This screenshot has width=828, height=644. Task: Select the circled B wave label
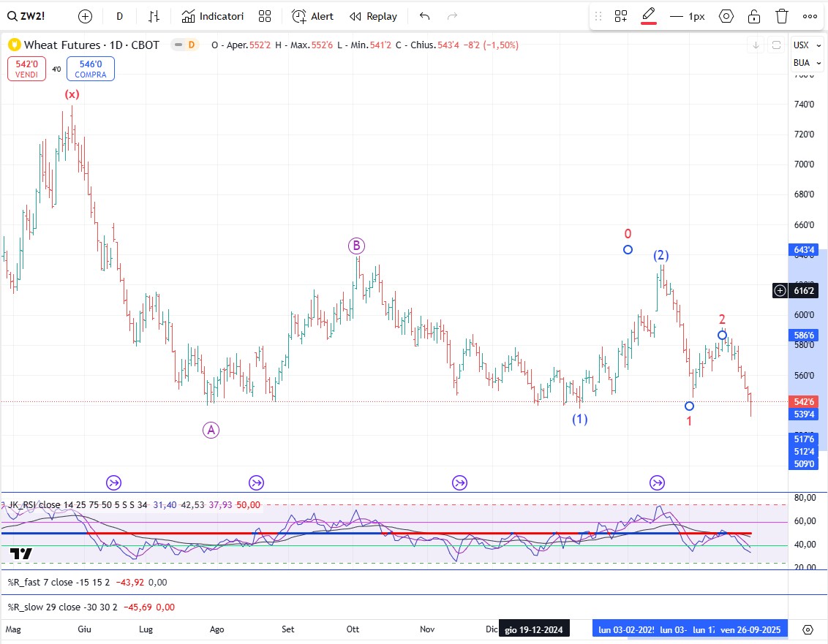[356, 246]
